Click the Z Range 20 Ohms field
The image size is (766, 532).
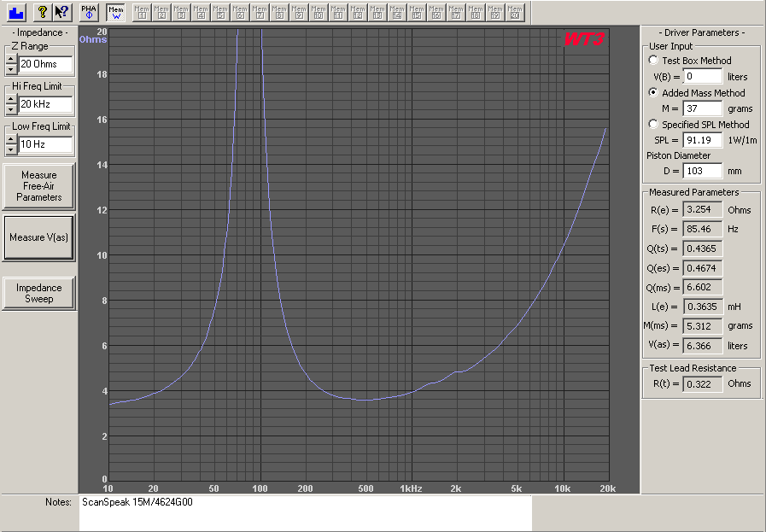[45, 64]
